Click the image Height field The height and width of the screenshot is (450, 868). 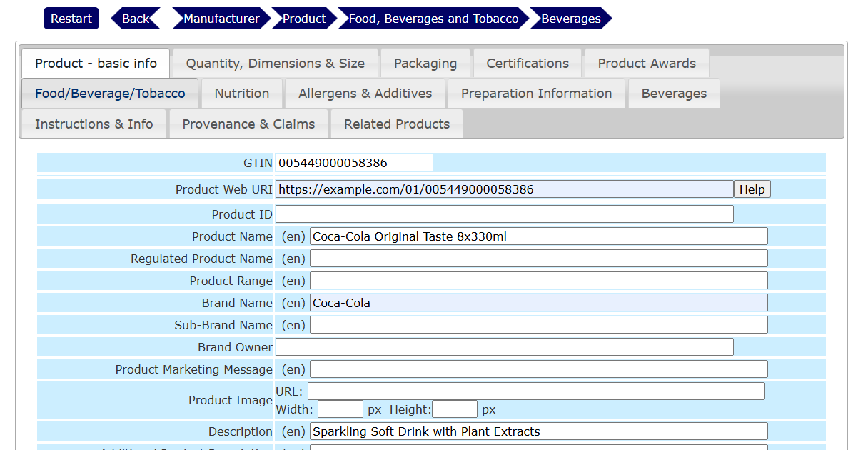pos(455,409)
